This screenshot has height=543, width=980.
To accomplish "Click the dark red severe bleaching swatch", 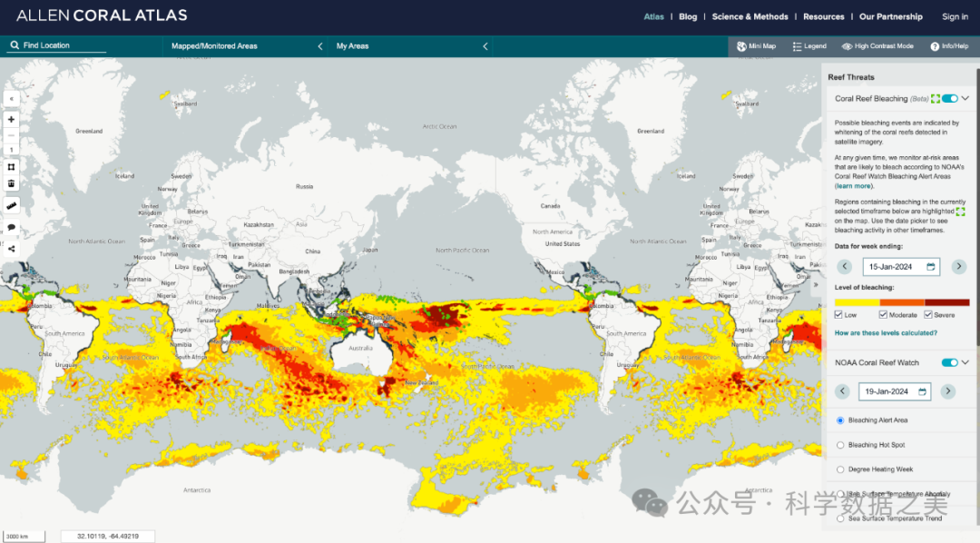I will coord(946,302).
